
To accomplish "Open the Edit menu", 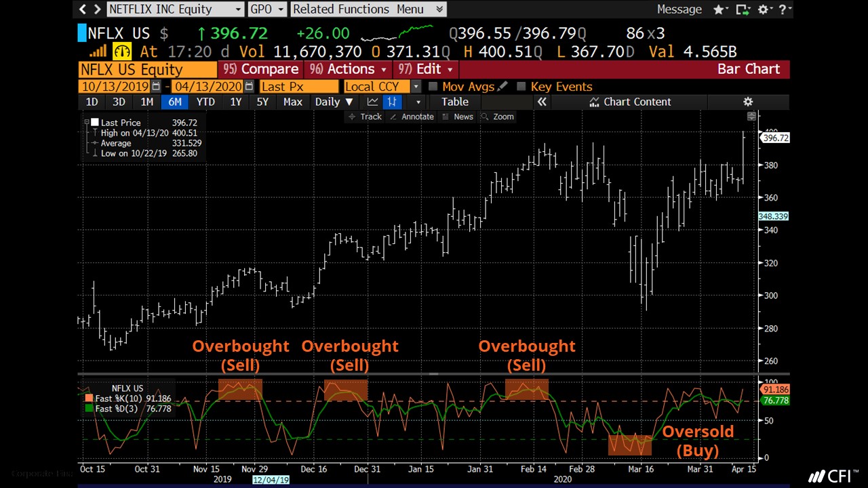I will (x=425, y=69).
